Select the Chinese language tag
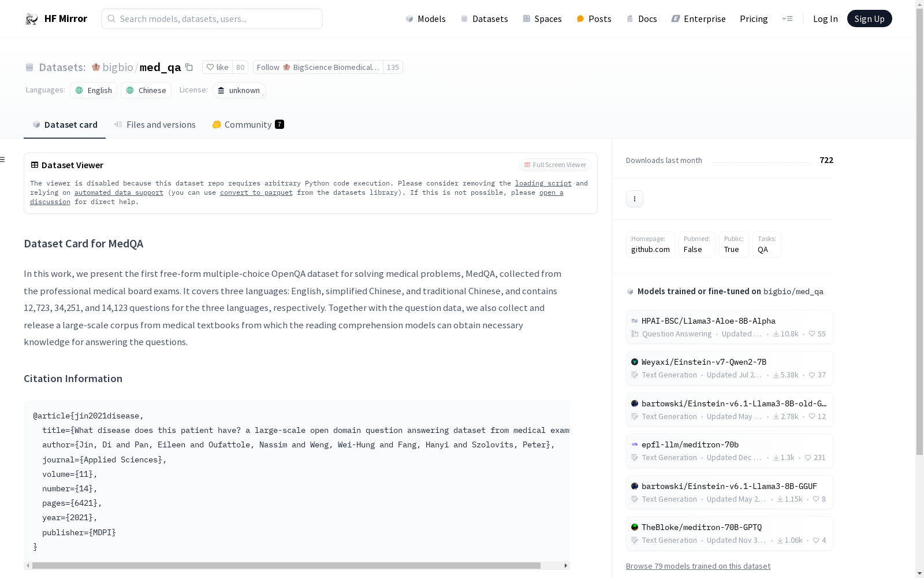The image size is (924, 578). (x=146, y=90)
